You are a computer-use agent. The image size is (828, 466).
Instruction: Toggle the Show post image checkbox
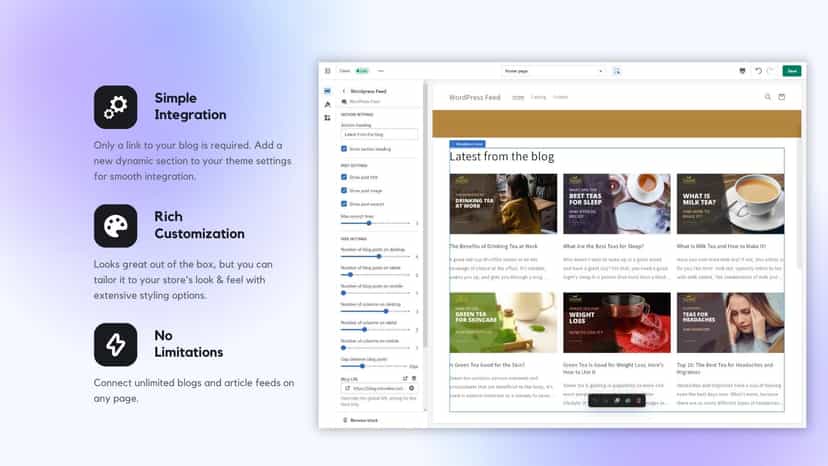point(344,190)
